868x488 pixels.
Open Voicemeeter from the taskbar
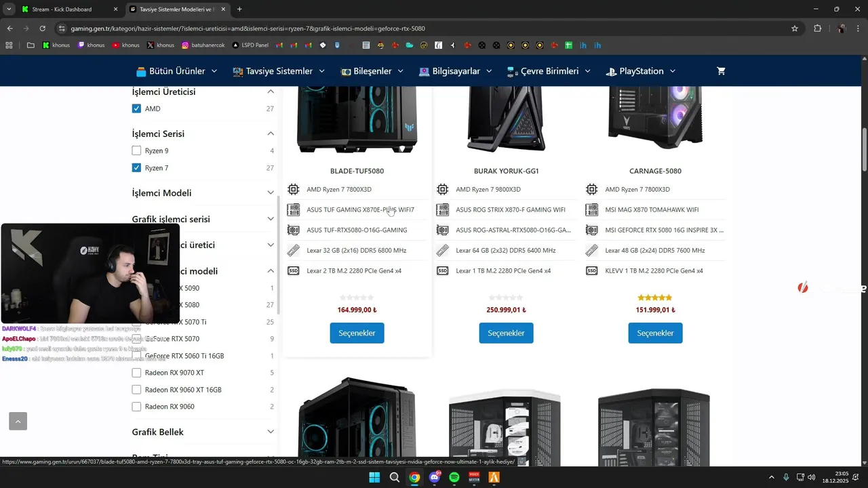pyautogui.click(x=474, y=477)
